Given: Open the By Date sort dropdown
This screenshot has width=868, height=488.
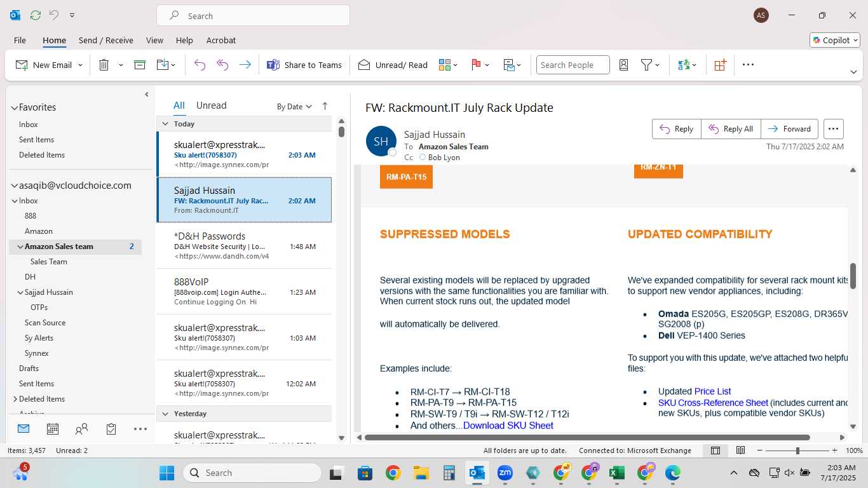Looking at the screenshot, I should (294, 107).
